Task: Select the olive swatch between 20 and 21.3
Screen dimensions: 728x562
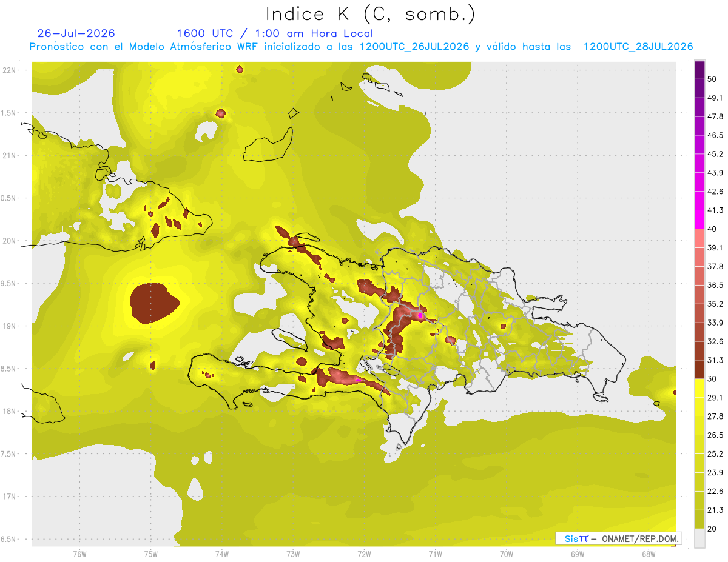Action: 699,520
